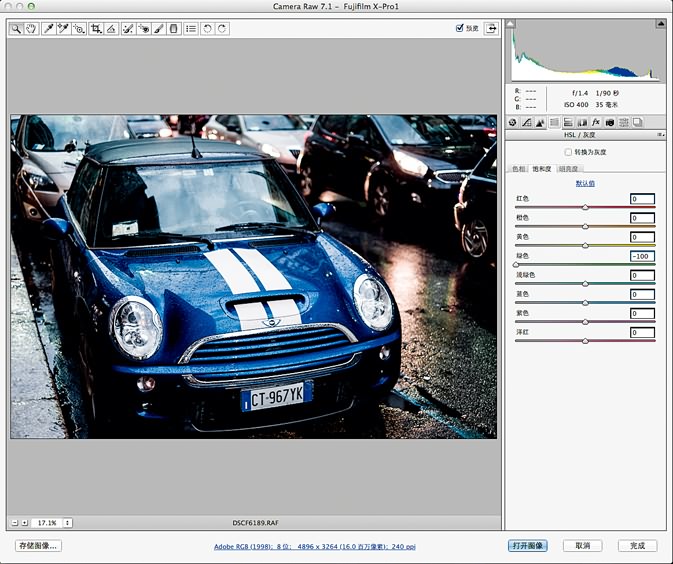The width and height of the screenshot is (673, 564).
Task: Open the HSL / Grayscale panel tab
Action: [x=554, y=123]
